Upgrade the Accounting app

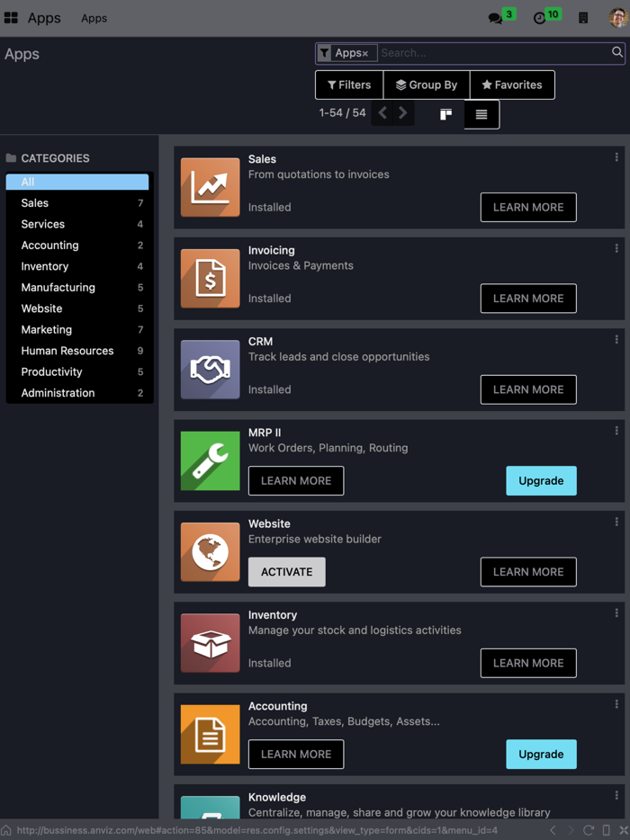point(541,755)
